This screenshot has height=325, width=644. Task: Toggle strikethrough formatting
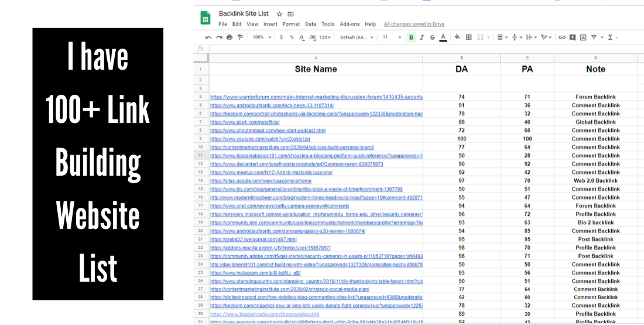(x=432, y=37)
